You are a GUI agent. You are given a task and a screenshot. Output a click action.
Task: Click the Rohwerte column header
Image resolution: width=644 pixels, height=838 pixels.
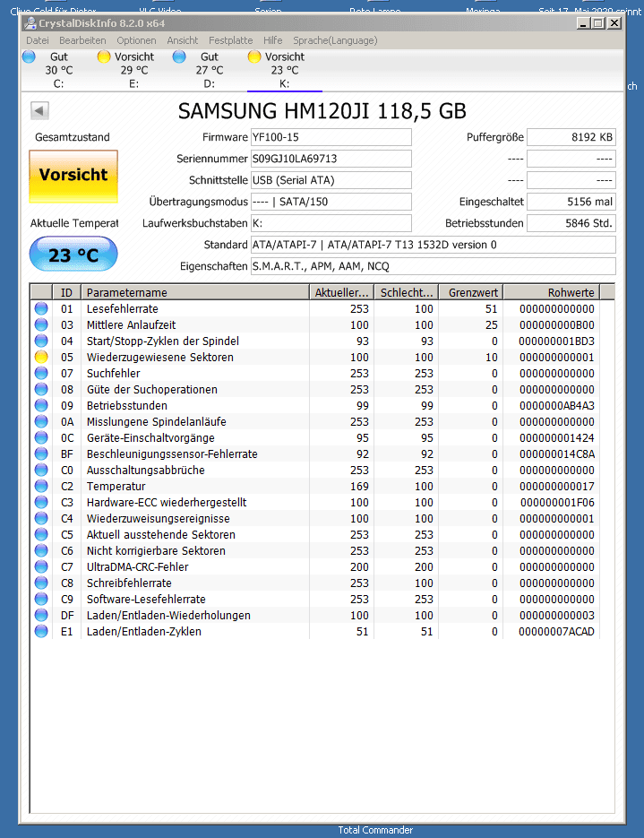tap(552, 292)
